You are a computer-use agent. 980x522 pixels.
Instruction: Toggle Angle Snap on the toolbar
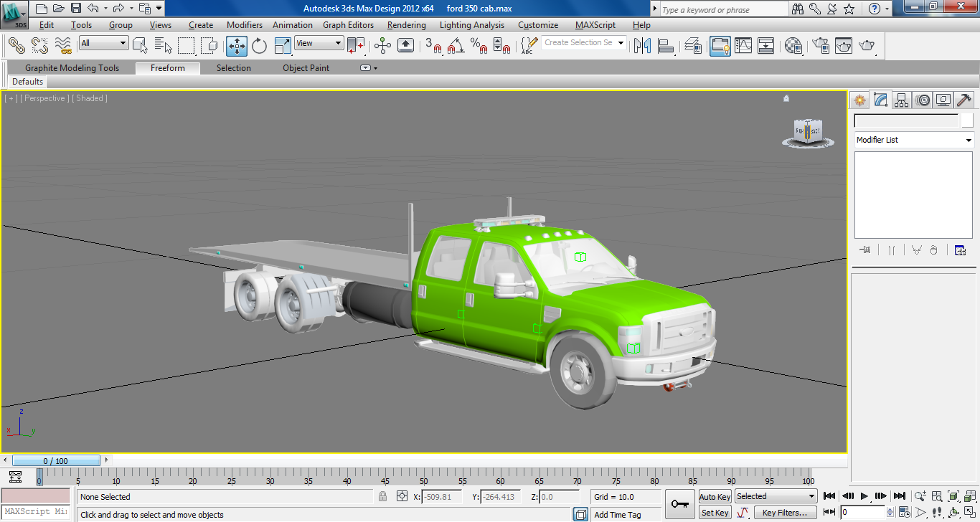(456, 46)
